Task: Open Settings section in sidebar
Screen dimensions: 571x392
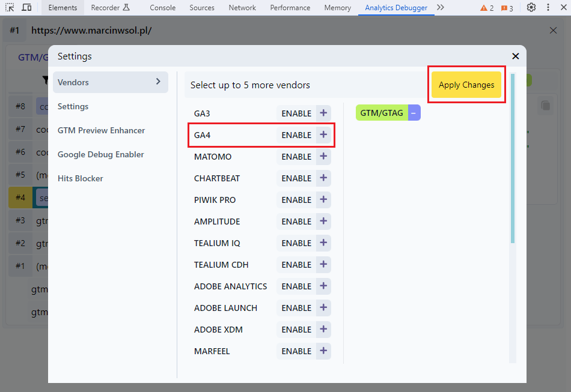Action: 73,106
